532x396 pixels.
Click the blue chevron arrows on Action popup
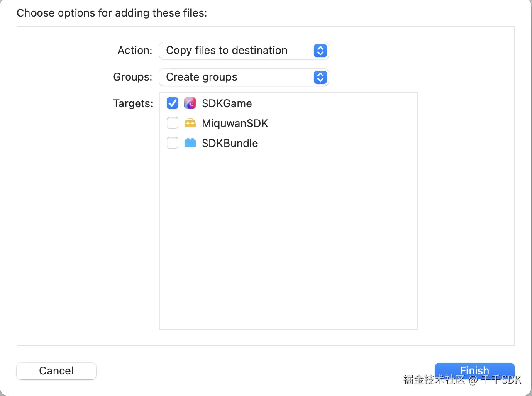click(x=320, y=51)
